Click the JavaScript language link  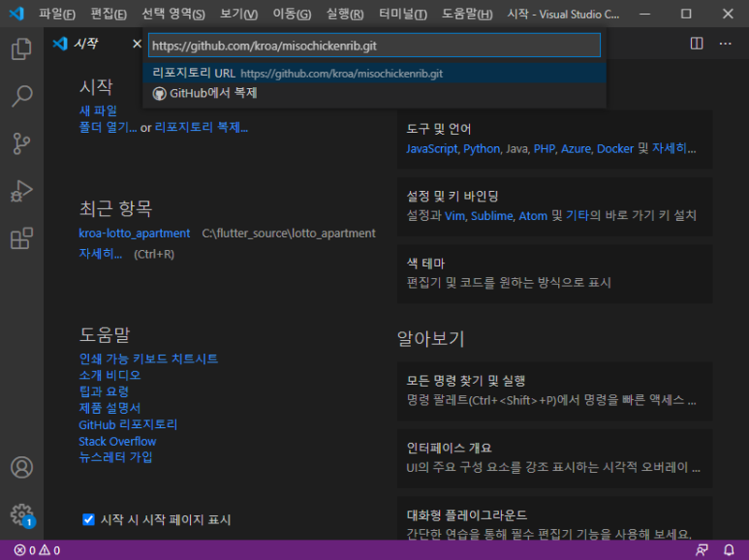tap(431, 148)
